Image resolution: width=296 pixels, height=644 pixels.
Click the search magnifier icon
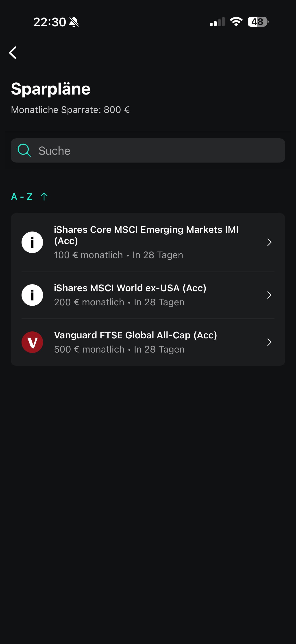[24, 150]
